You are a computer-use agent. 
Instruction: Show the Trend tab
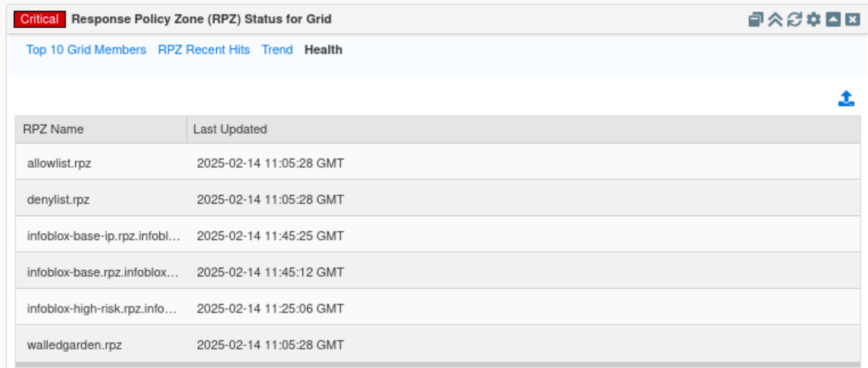pos(277,50)
